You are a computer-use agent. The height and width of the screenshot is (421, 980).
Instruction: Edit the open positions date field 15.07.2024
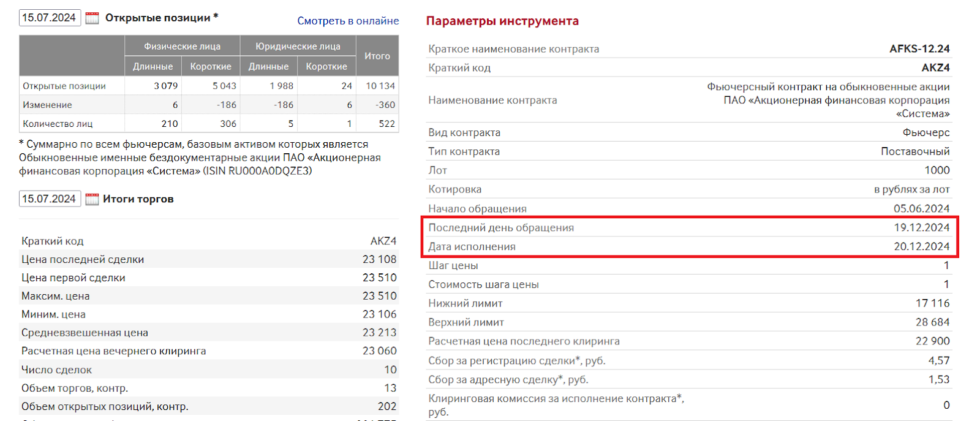point(50,18)
